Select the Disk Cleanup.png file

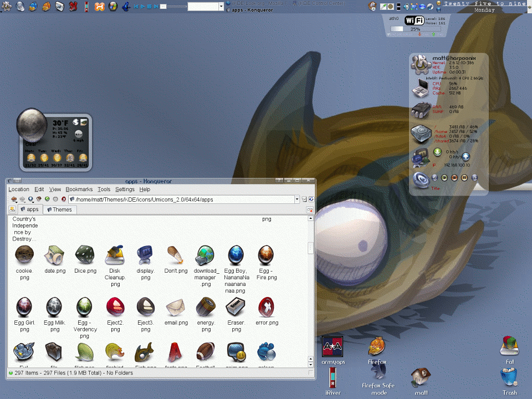click(x=115, y=266)
